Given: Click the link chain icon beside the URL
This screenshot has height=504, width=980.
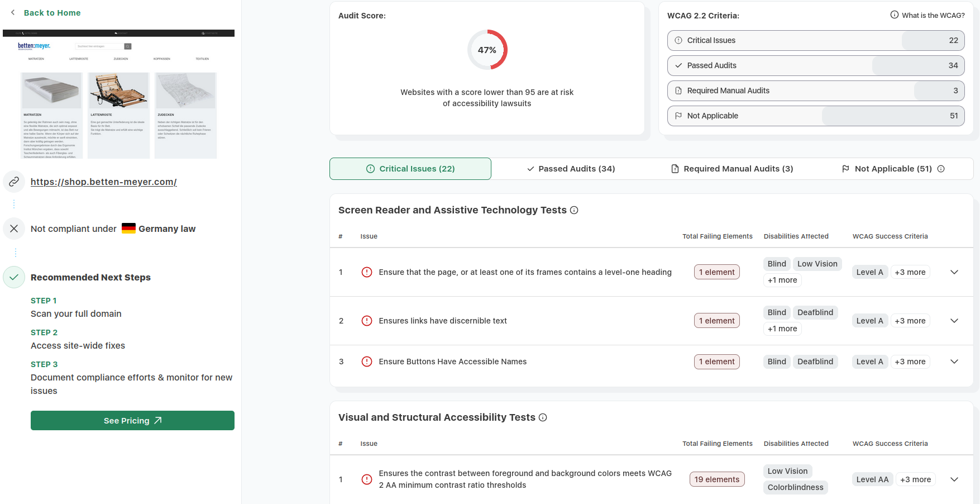Looking at the screenshot, I should [14, 182].
